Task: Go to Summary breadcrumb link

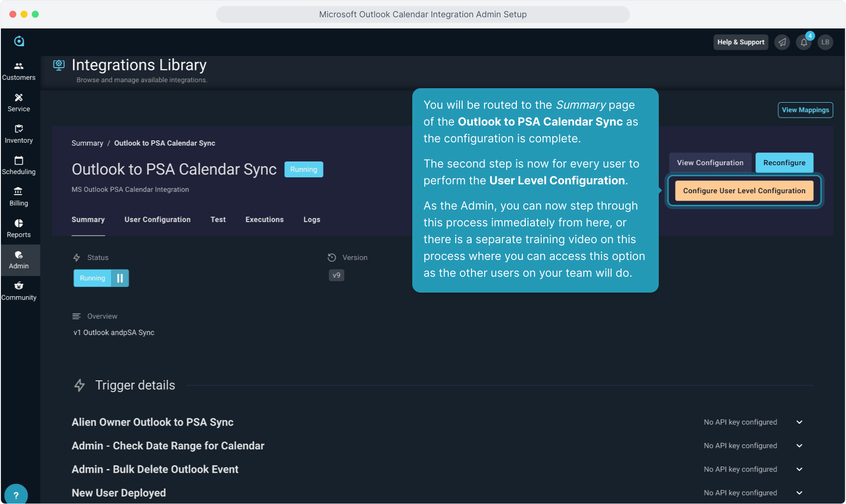Action: (x=87, y=143)
